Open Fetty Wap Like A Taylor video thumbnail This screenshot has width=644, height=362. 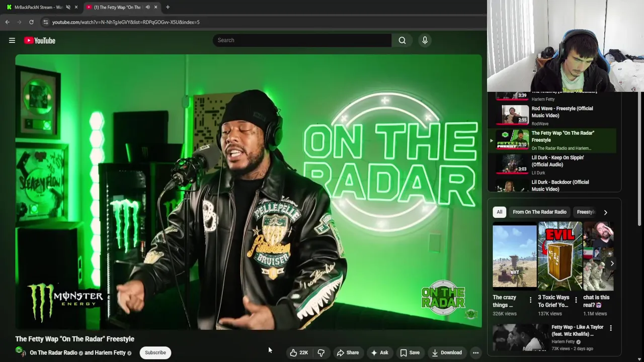point(520,337)
